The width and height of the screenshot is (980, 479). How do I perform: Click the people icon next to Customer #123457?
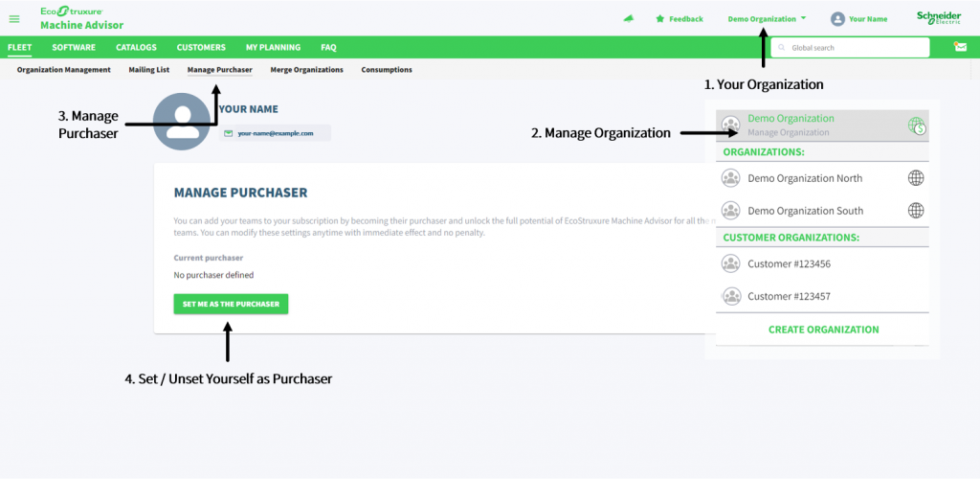[x=730, y=296]
